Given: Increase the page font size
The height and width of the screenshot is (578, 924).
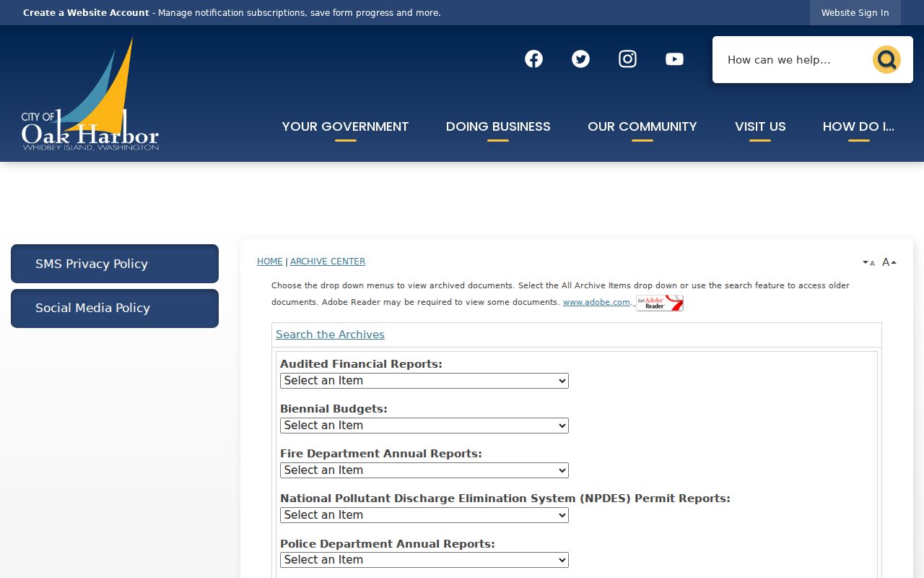Looking at the screenshot, I should pyautogui.click(x=889, y=262).
